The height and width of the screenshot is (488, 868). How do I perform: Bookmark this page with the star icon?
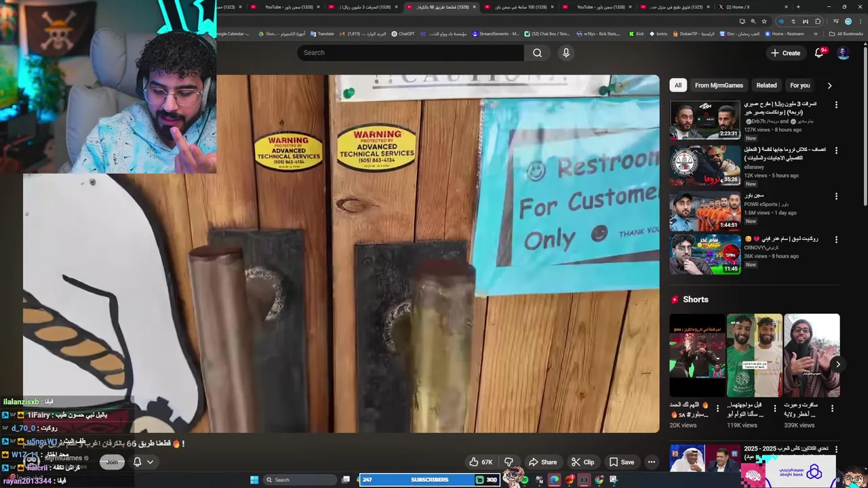(x=764, y=21)
